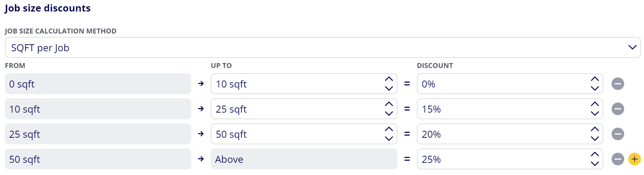Decrease the 15% discount value
The height and width of the screenshot is (175, 644).
click(x=595, y=113)
